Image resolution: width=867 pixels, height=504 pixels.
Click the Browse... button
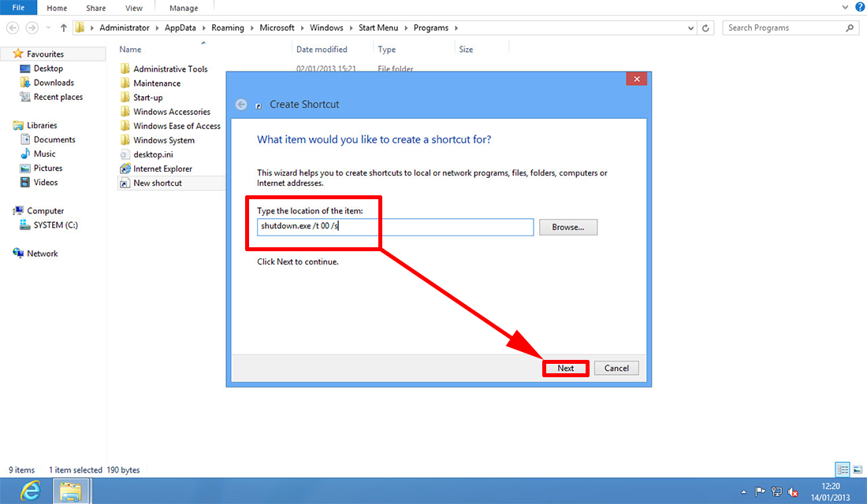(567, 227)
